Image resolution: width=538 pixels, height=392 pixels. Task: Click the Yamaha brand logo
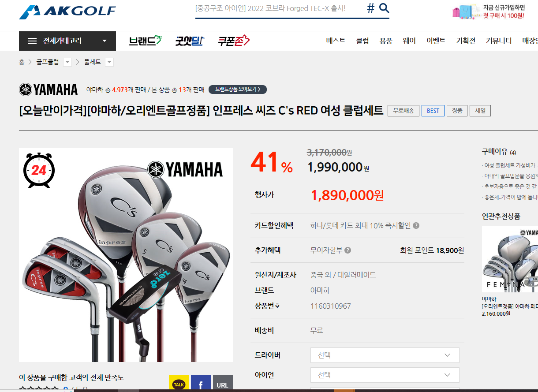coord(49,90)
